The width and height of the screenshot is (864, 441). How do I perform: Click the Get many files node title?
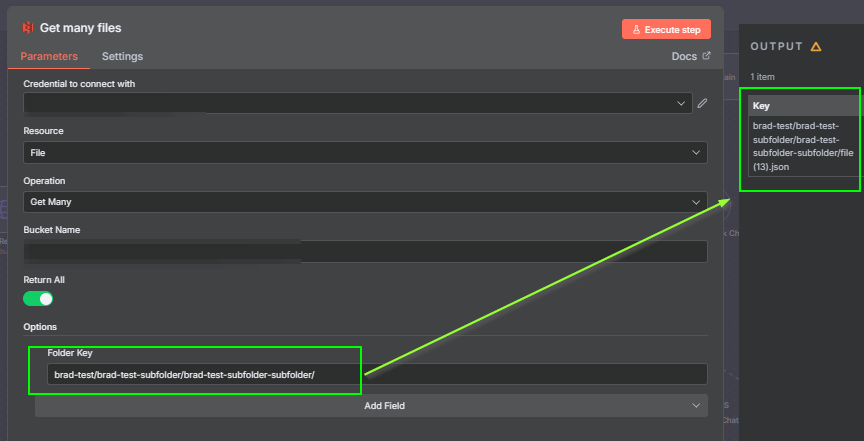[80, 28]
